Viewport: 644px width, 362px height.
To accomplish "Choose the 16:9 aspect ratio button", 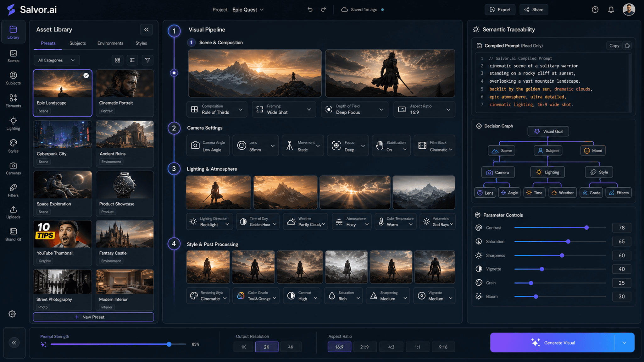I will pyautogui.click(x=339, y=347).
